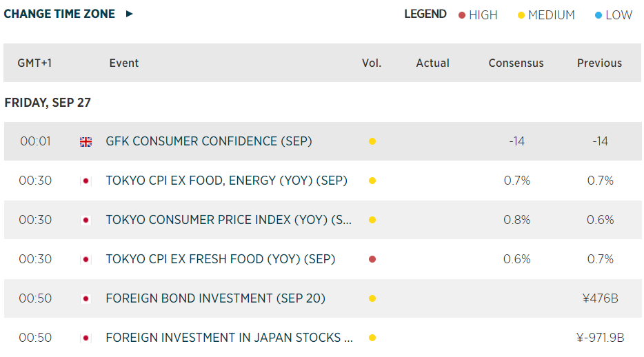Image resolution: width=644 pixels, height=357 pixels.
Task: Click Japan flag next to Tokyo CPI Ex Food, Energy
Action: point(85,181)
